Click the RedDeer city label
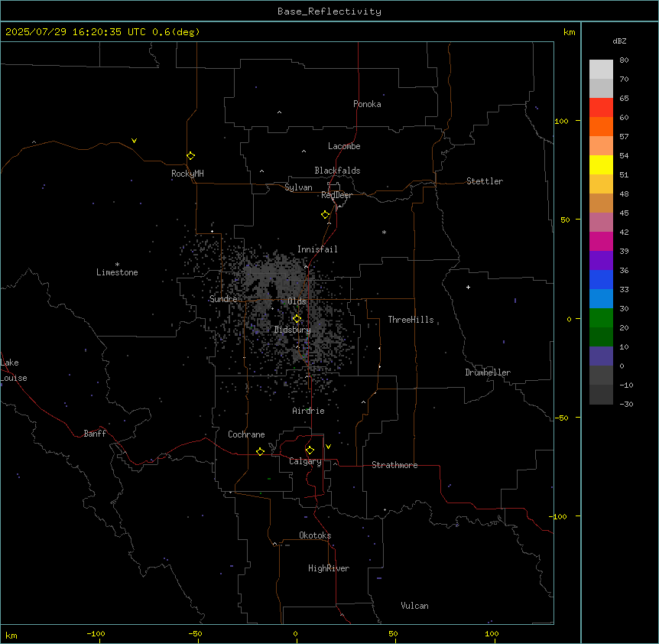 tap(336, 195)
